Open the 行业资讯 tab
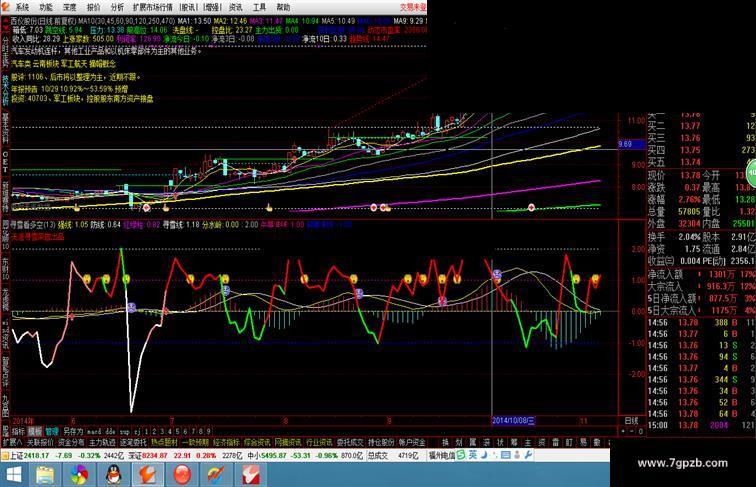756x487 pixels. (319, 442)
